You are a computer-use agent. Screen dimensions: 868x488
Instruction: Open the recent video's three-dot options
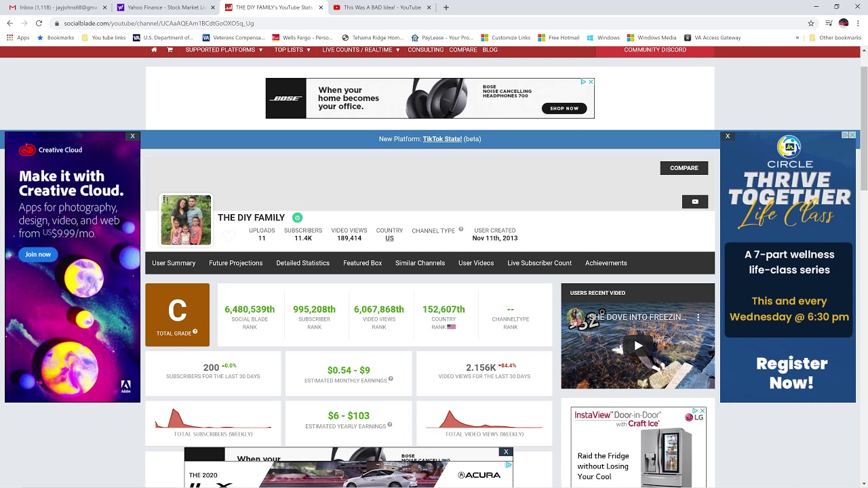[x=698, y=317]
